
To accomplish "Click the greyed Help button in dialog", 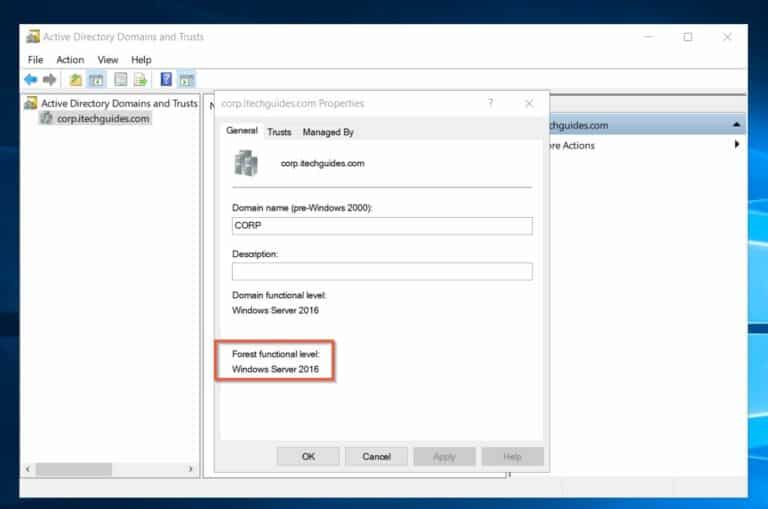I will click(x=512, y=457).
